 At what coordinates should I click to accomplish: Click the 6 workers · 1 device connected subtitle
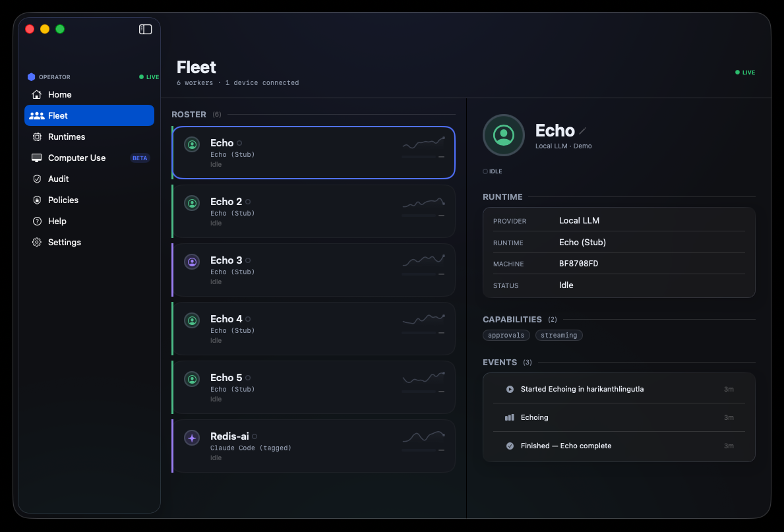[x=237, y=83]
